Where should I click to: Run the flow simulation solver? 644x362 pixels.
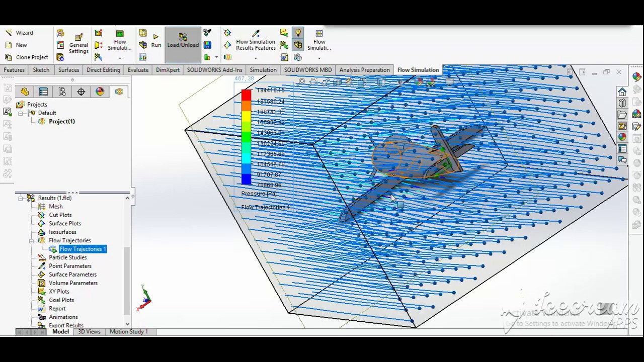coord(156,41)
